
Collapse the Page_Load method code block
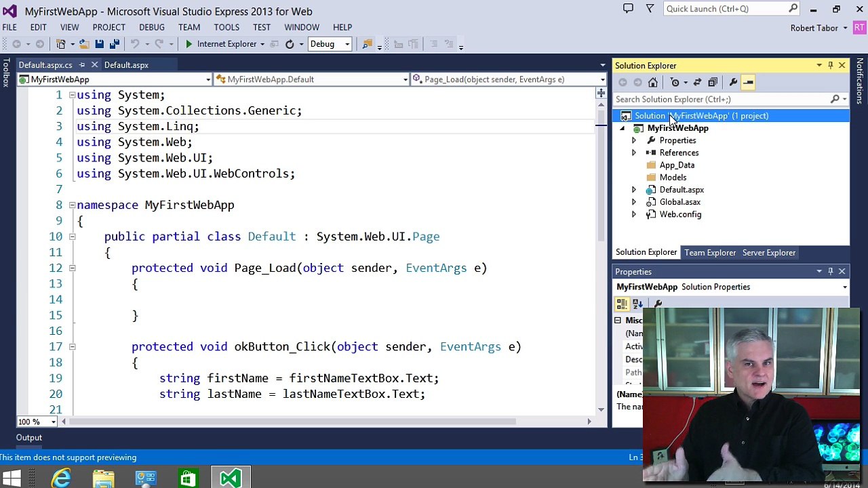point(72,268)
